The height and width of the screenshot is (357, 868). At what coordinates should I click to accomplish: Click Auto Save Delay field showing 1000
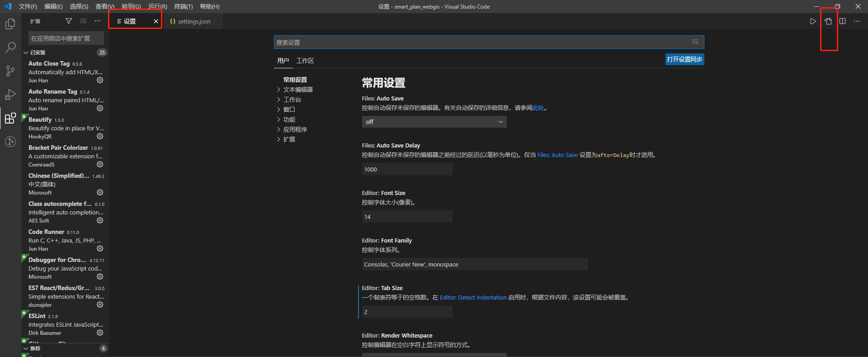(x=407, y=169)
